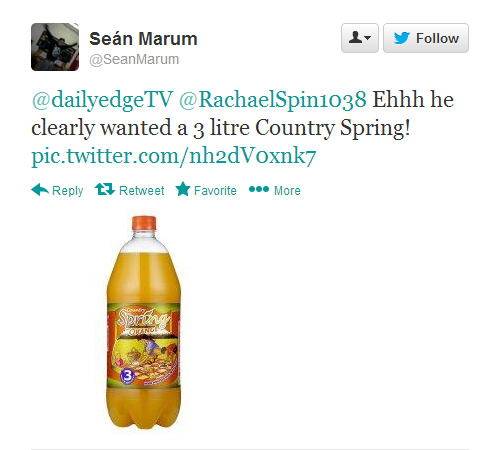The width and height of the screenshot is (501, 450).
Task: Select the Reply text label
Action: coord(68,191)
